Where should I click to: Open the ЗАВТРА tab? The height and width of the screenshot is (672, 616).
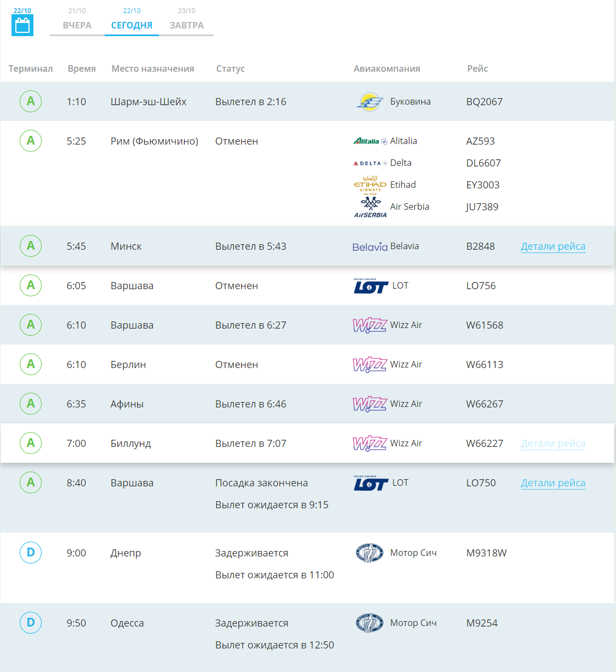tap(186, 25)
